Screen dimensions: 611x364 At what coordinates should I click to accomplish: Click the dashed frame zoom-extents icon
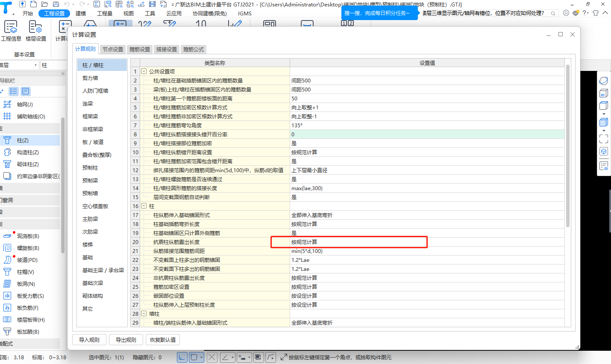[x=604, y=139]
